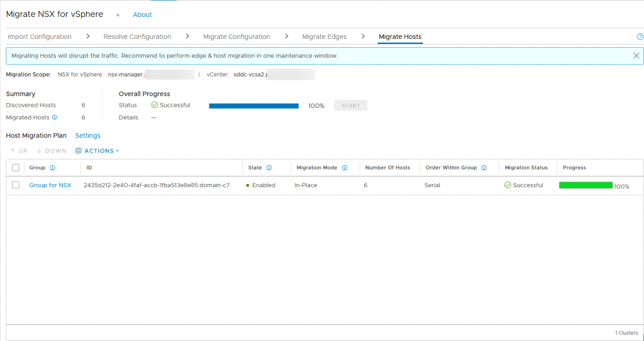Click the green Successful check in Overall Progress
The width and height of the screenshot is (644, 341).
click(x=155, y=105)
